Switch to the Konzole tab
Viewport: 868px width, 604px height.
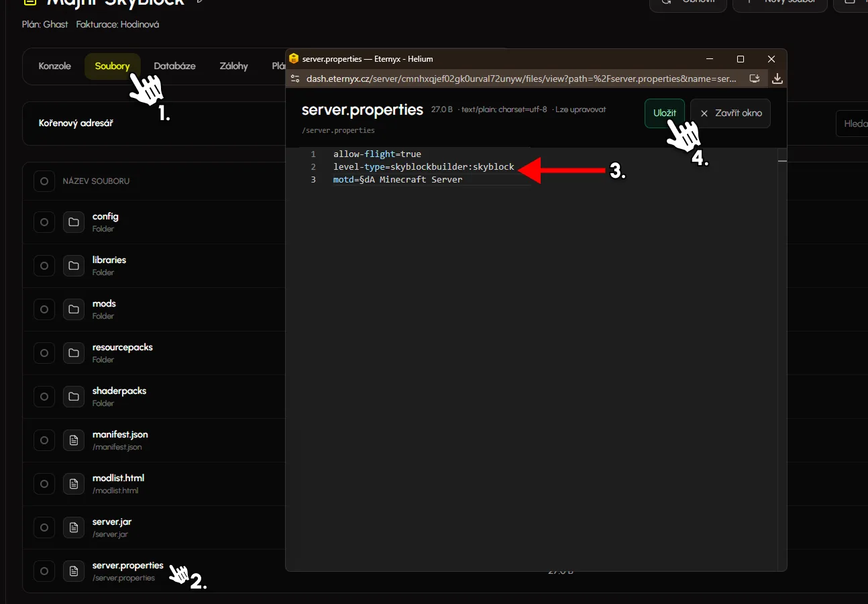55,66
